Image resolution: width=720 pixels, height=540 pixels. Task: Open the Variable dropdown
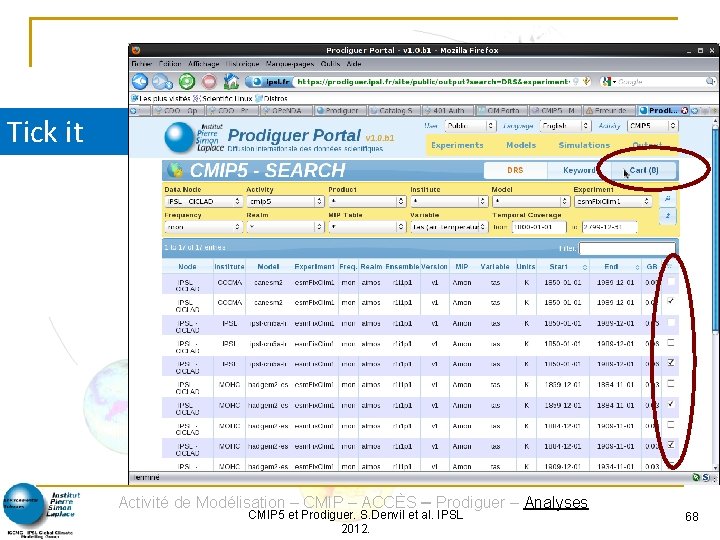(449, 227)
